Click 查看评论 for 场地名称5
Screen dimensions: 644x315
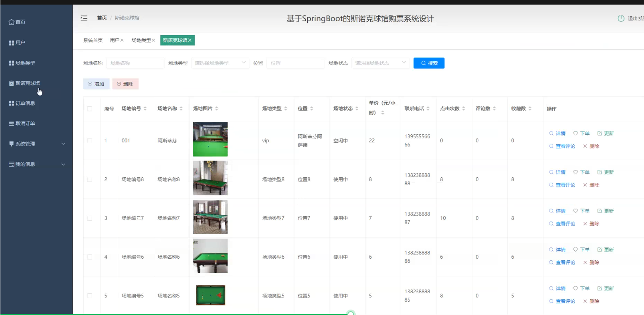562,301
